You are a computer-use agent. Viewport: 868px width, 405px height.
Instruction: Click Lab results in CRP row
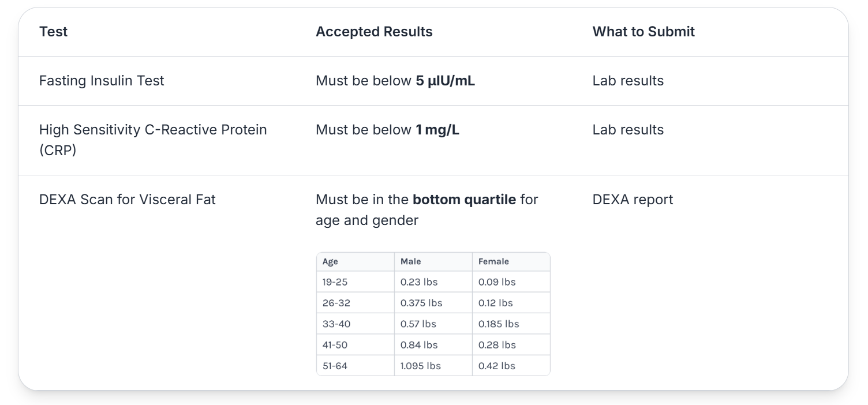pyautogui.click(x=628, y=130)
